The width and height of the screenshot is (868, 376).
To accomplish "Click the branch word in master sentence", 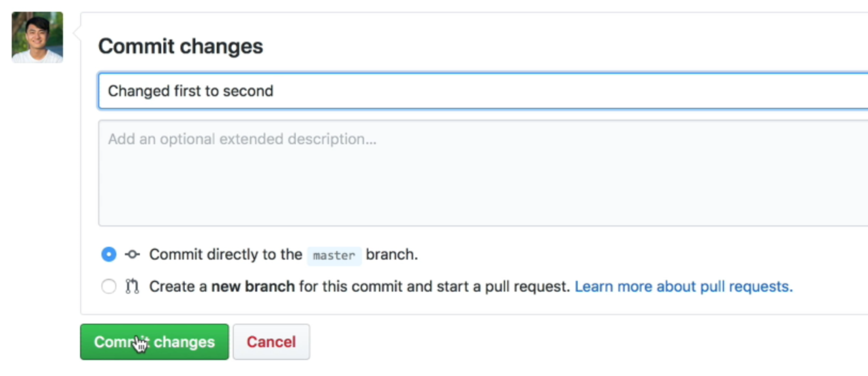I will click(x=391, y=255).
